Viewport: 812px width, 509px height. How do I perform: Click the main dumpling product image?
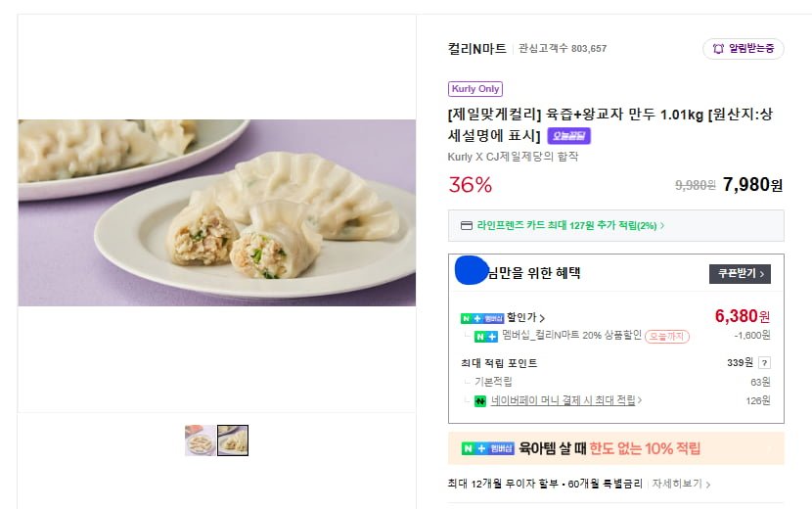click(216, 212)
